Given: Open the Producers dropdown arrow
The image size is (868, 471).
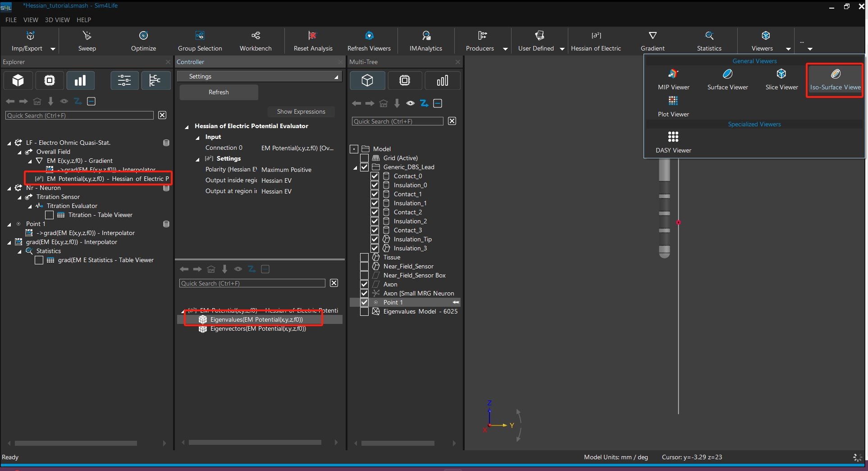Looking at the screenshot, I should (505, 49).
